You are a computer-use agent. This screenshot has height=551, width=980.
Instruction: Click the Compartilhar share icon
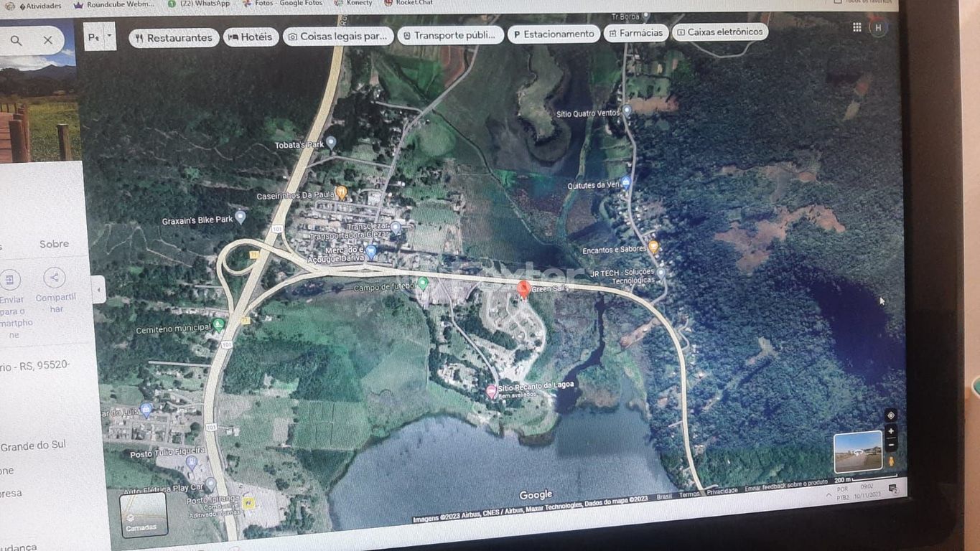pos(54,278)
